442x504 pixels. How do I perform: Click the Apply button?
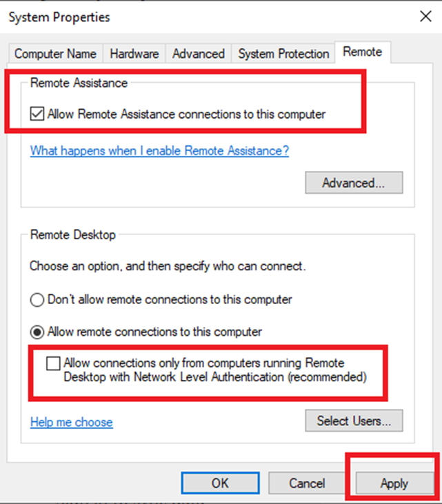tap(394, 483)
